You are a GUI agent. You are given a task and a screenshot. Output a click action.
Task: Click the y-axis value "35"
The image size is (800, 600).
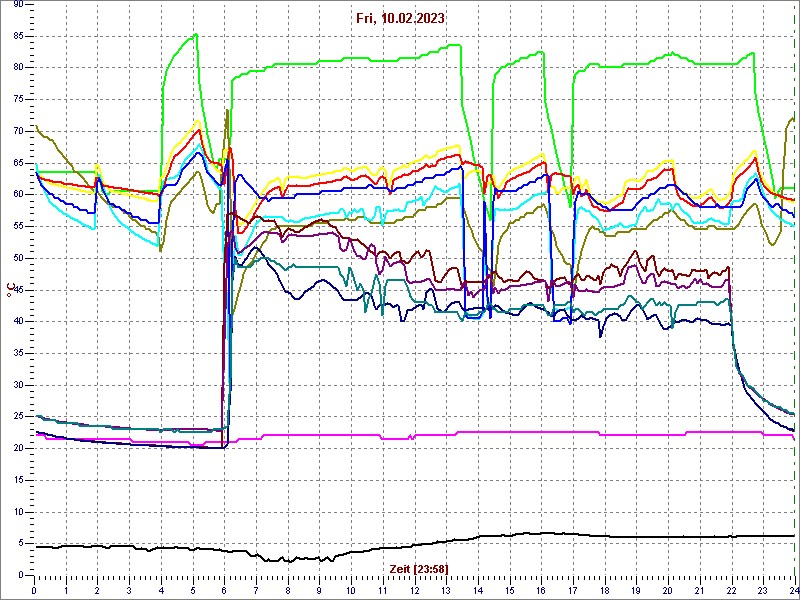tap(18, 353)
